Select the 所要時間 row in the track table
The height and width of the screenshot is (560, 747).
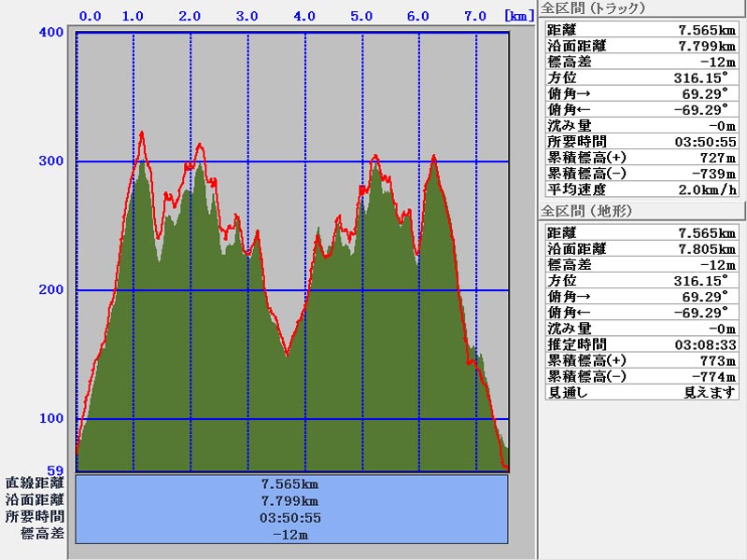click(x=641, y=142)
